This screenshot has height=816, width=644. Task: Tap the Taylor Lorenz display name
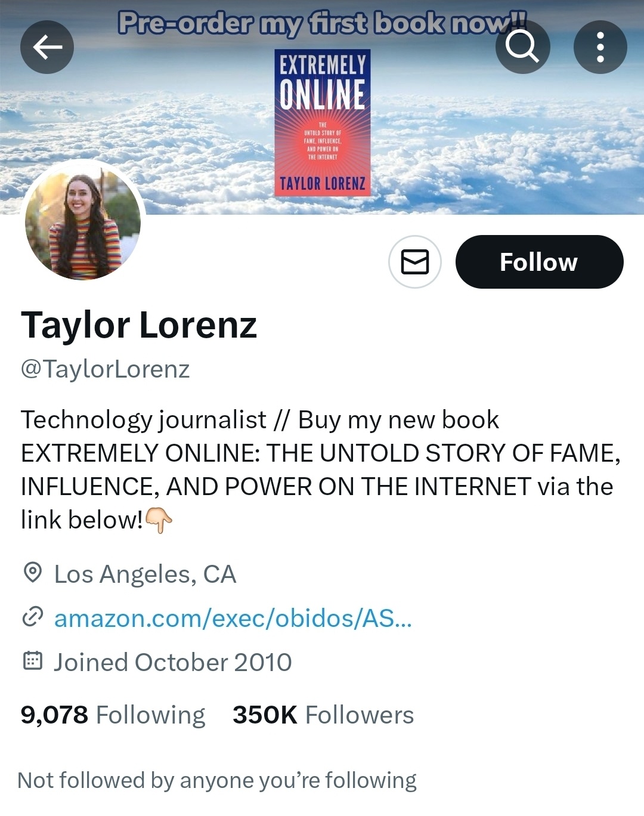coord(139,325)
